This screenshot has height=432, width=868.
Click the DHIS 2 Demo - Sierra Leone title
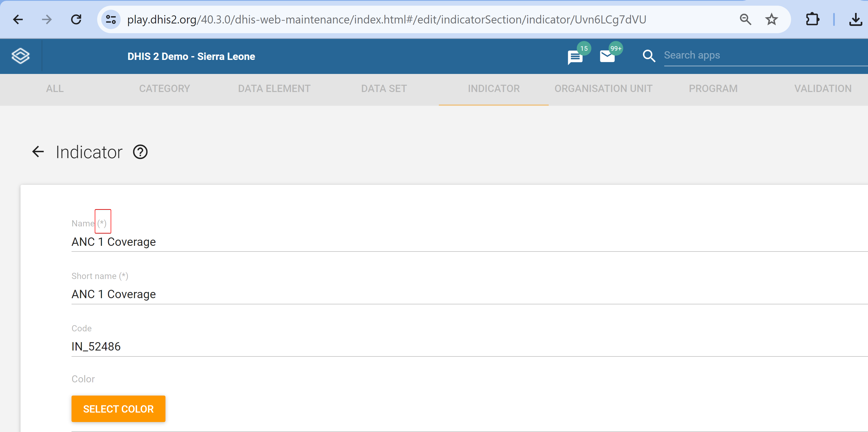tap(191, 56)
